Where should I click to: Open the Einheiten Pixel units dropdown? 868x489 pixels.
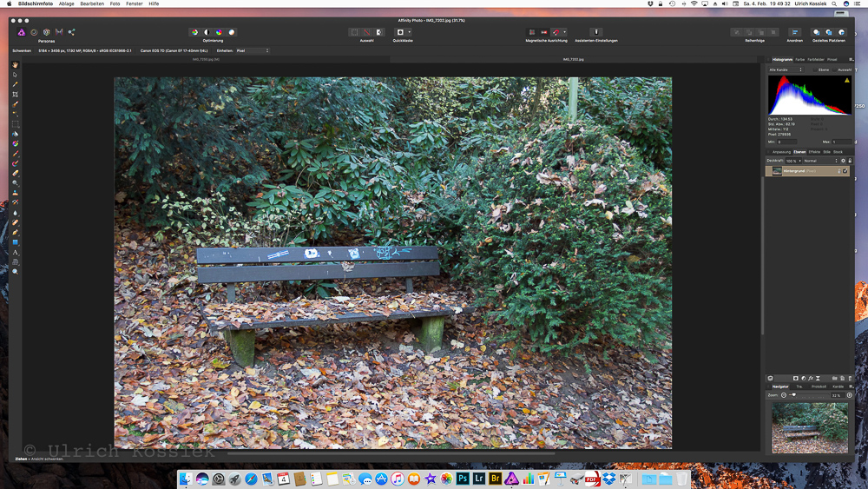click(x=252, y=50)
